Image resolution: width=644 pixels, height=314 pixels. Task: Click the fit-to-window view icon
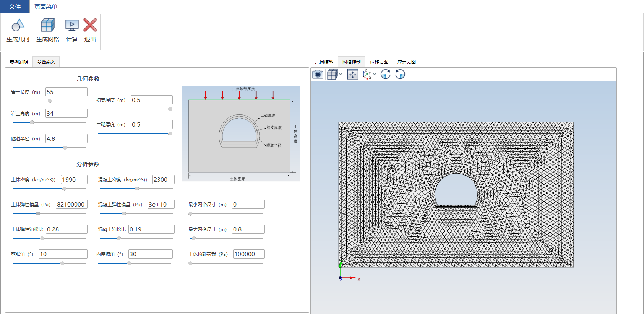pyautogui.click(x=353, y=74)
